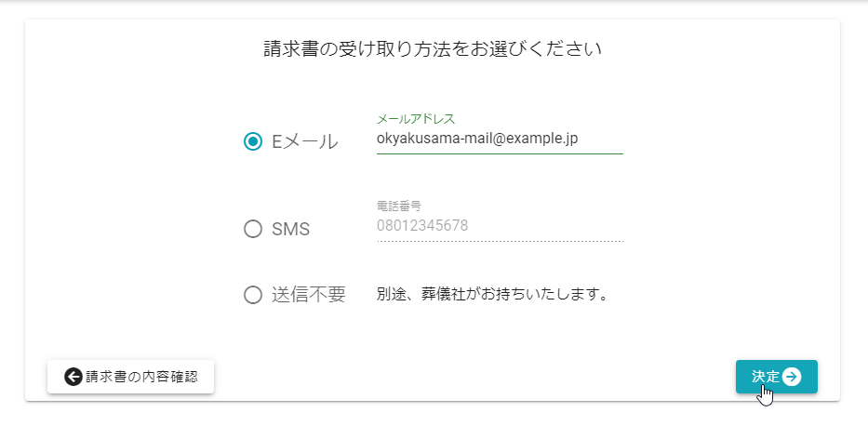Click the solid underline below the email address
Viewport: 868px width, 439px height.
click(499, 153)
